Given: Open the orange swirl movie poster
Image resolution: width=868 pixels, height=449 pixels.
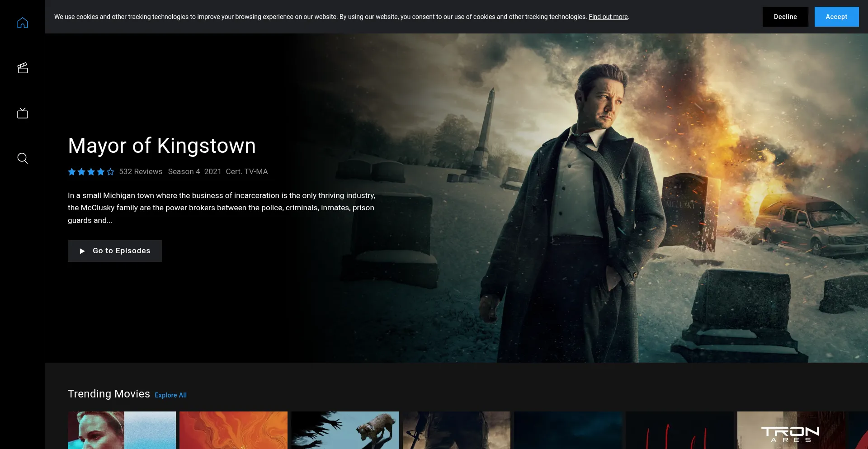Looking at the screenshot, I should (233, 430).
